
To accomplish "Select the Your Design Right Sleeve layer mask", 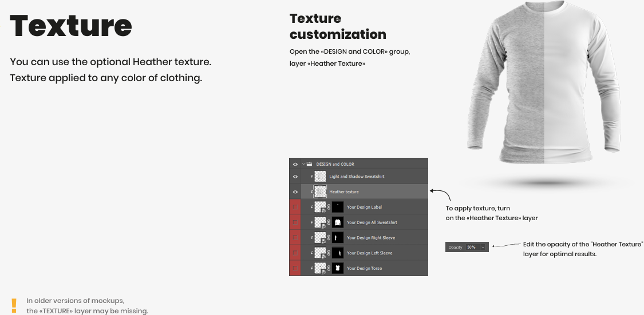I will (x=338, y=237).
